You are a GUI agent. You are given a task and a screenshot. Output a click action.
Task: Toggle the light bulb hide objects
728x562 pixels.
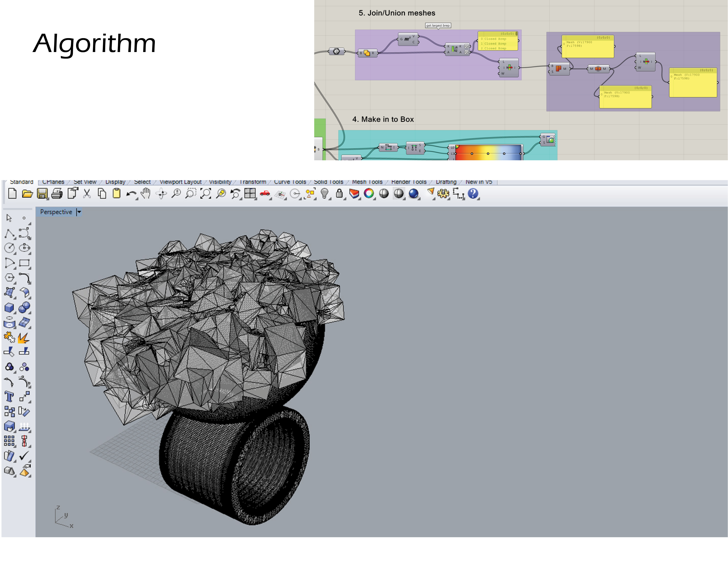point(324,194)
